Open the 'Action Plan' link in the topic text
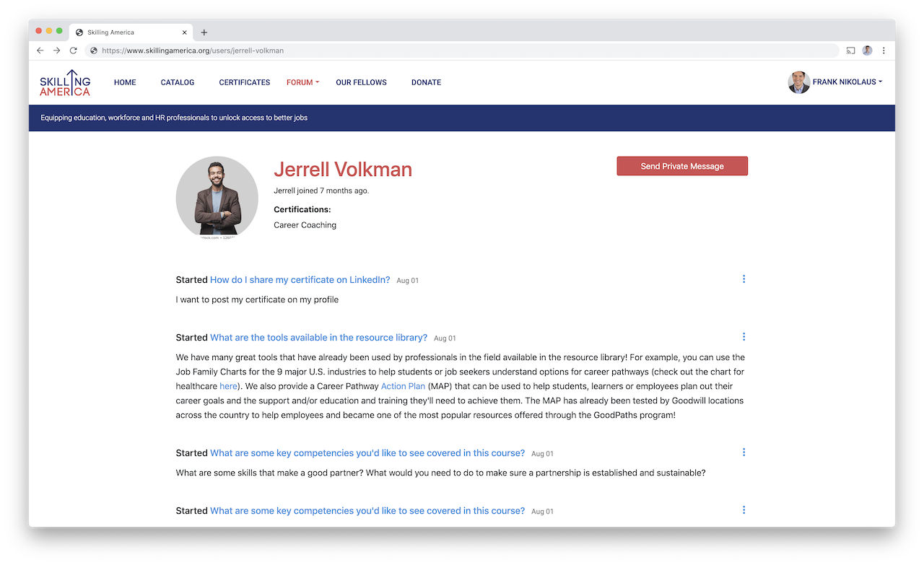The height and width of the screenshot is (565, 924). click(x=403, y=386)
